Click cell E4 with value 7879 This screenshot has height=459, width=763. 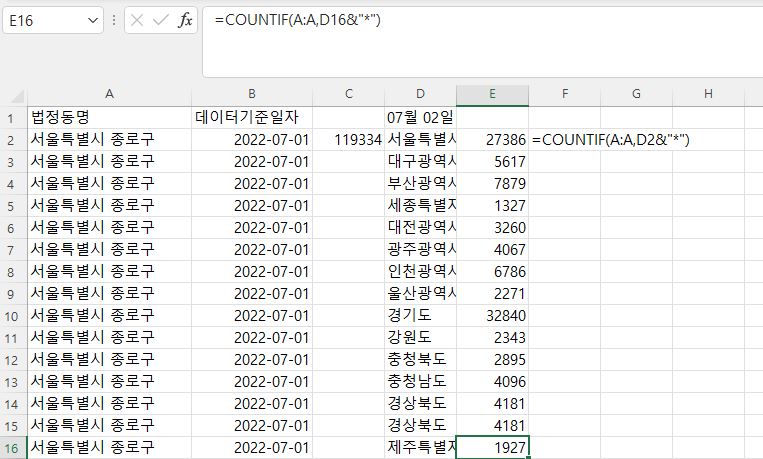coord(492,184)
